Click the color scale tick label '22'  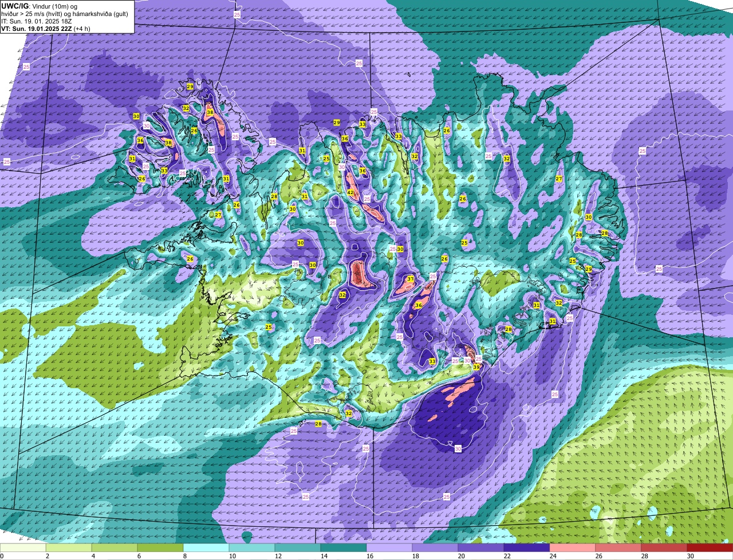click(507, 556)
